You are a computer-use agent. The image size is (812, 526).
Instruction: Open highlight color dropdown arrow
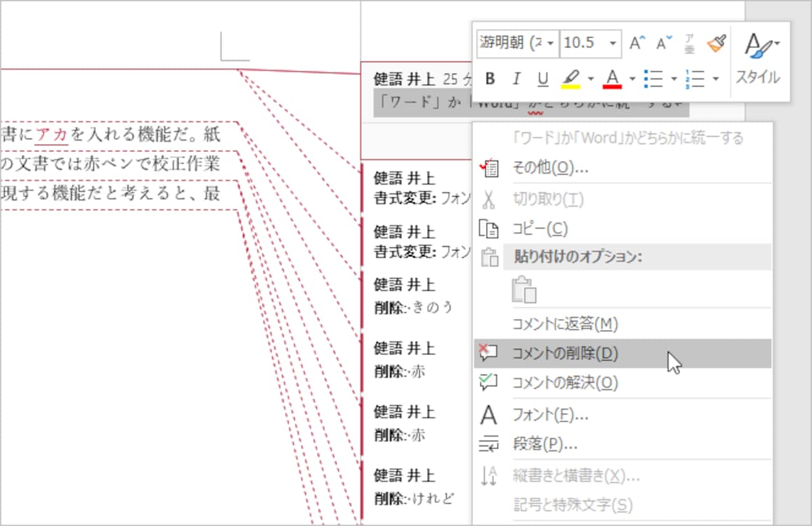coord(590,79)
